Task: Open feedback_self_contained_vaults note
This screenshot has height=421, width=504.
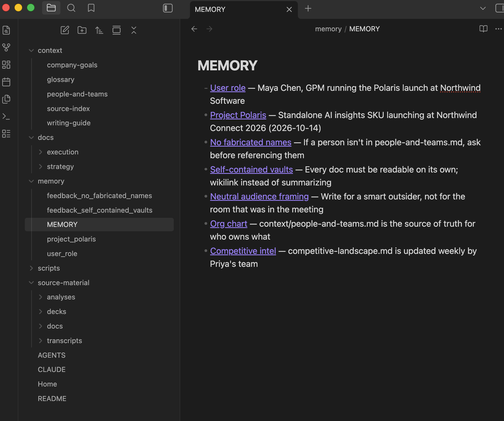Action: 99,210
